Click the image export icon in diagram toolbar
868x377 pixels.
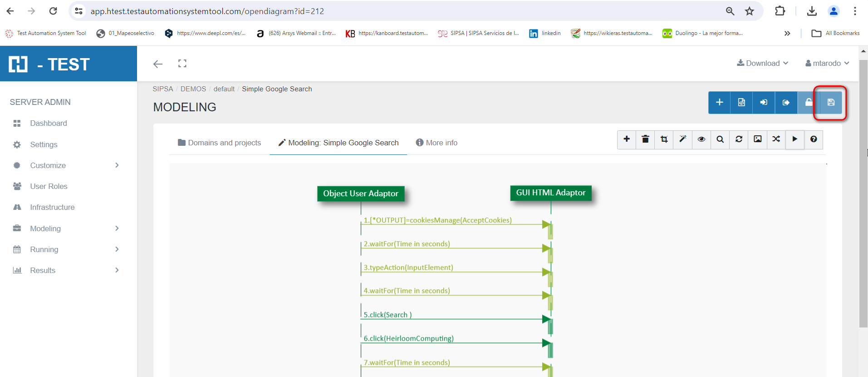point(758,139)
